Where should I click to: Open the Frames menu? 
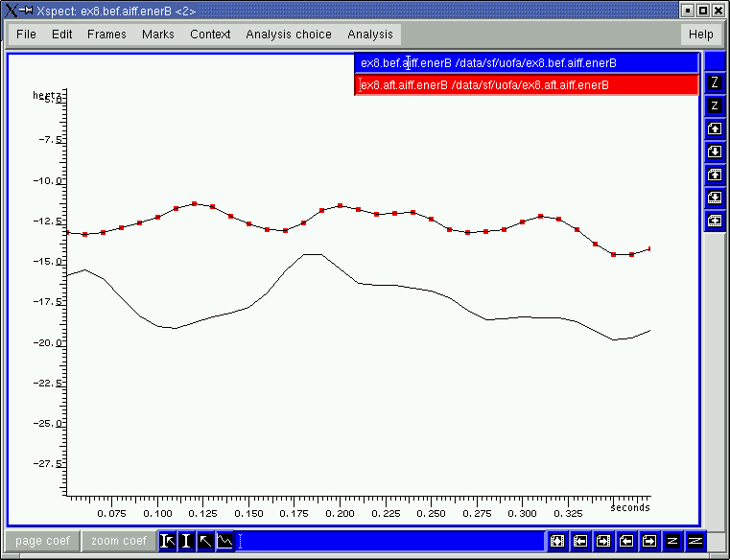106,35
